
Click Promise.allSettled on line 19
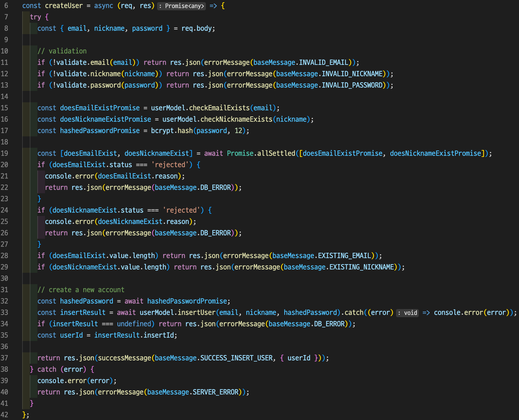(261, 153)
